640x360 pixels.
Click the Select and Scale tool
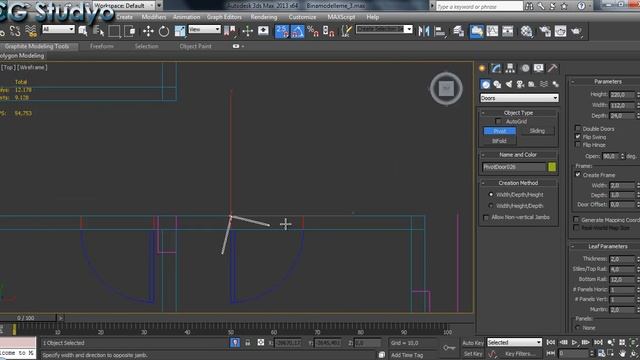[x=180, y=31]
